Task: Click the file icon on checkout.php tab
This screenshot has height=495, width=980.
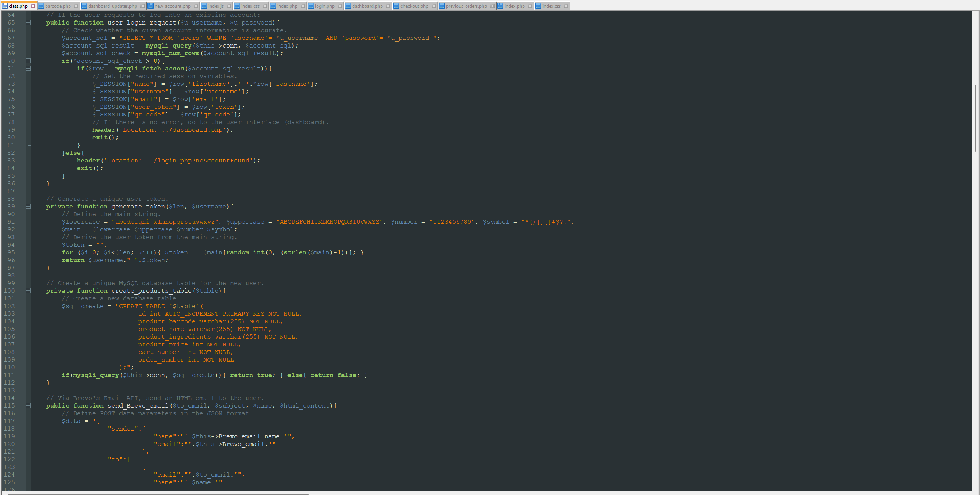Action: 396,6
